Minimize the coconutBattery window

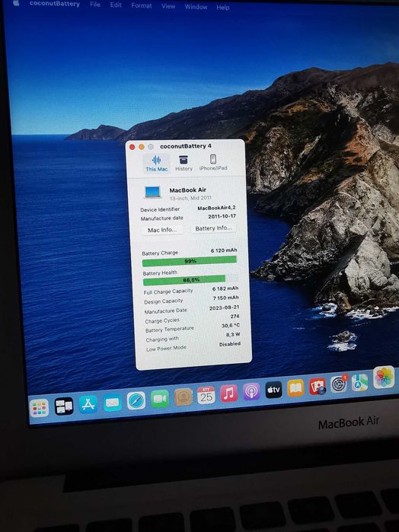click(x=142, y=147)
